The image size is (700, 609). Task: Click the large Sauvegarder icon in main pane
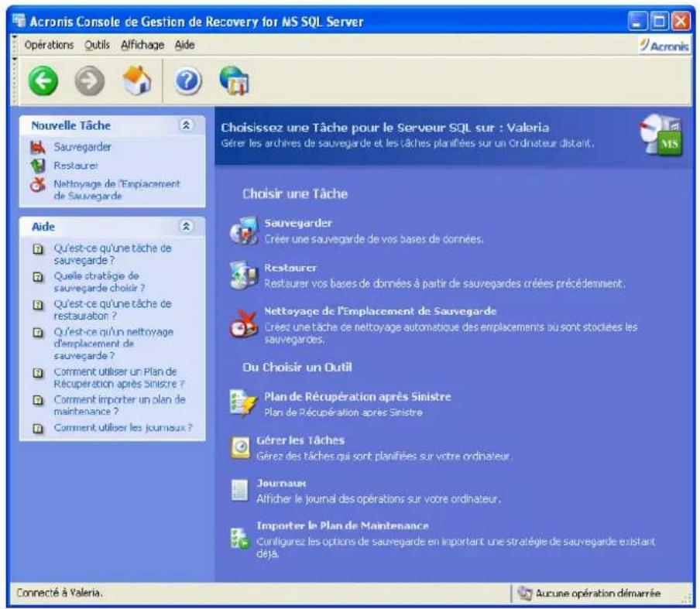pyautogui.click(x=244, y=231)
